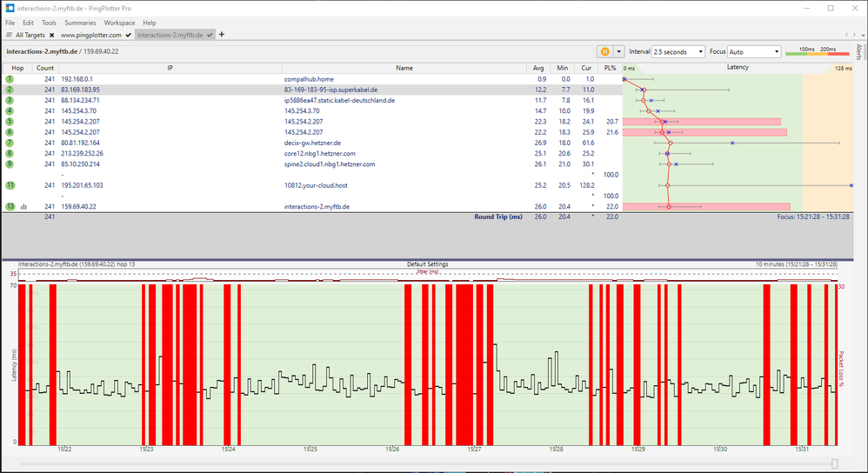Close the All Targets tab with the X
This screenshot has height=473, width=868.
pyautogui.click(x=51, y=35)
